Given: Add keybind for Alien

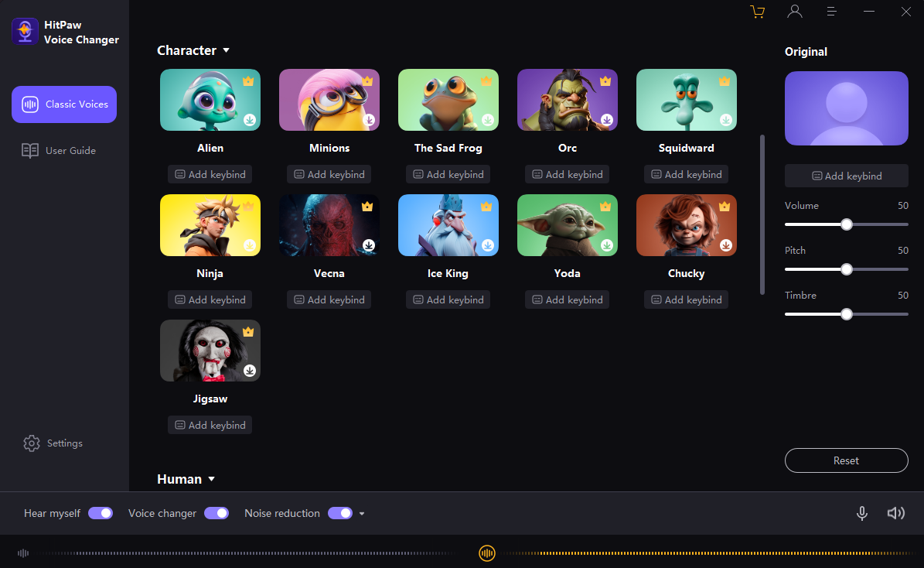Looking at the screenshot, I should click(210, 175).
